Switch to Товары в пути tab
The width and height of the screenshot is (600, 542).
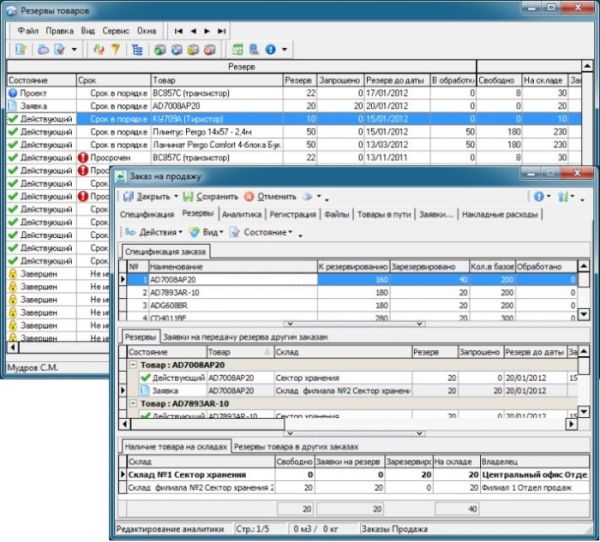[382, 214]
